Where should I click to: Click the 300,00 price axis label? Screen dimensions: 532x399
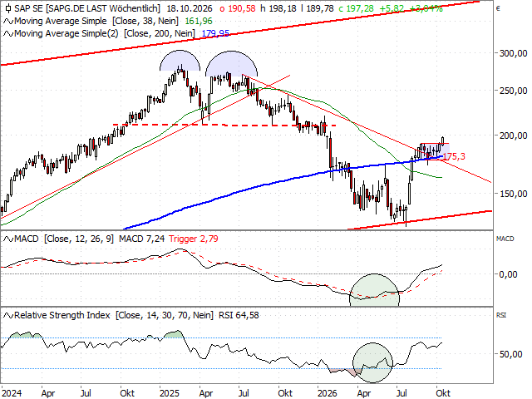pos(514,53)
